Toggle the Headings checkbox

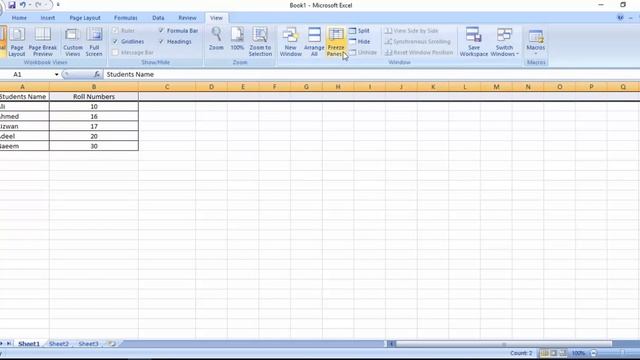point(161,42)
